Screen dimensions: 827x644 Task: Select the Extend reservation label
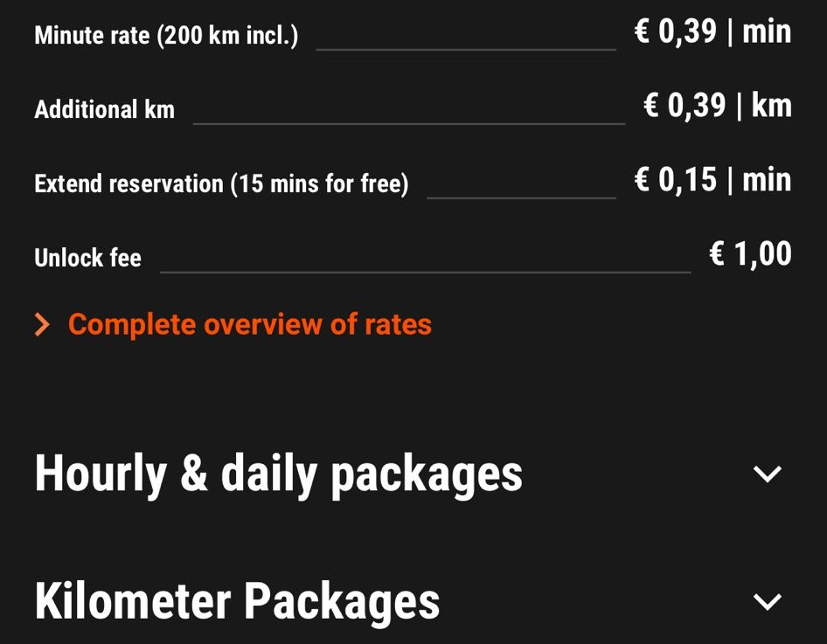[x=129, y=184]
